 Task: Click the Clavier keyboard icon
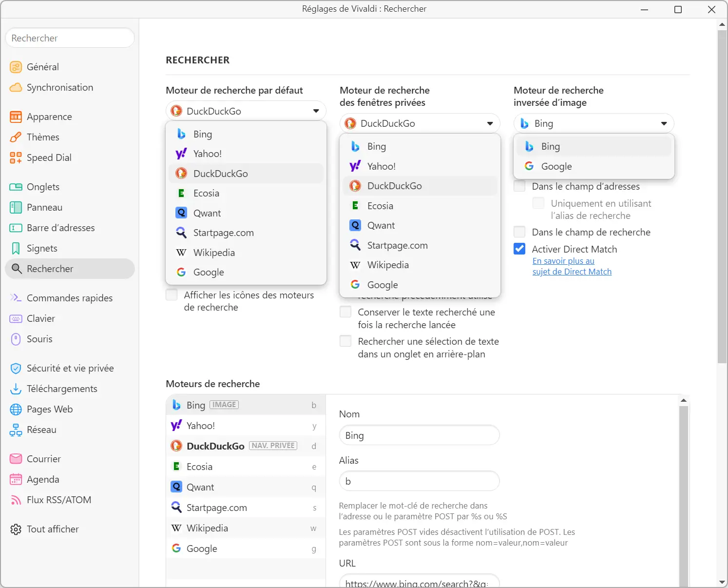(x=16, y=318)
